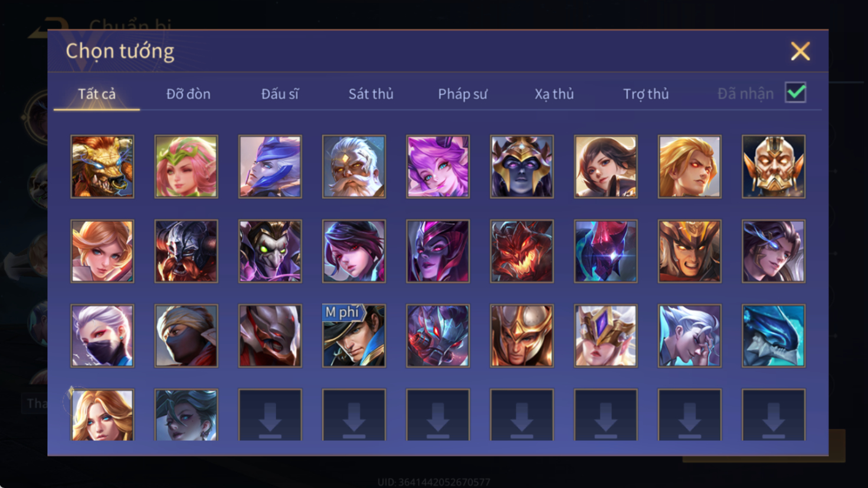Choose the silver-haired hero covering his face
This screenshot has height=488, width=868.
(x=690, y=336)
